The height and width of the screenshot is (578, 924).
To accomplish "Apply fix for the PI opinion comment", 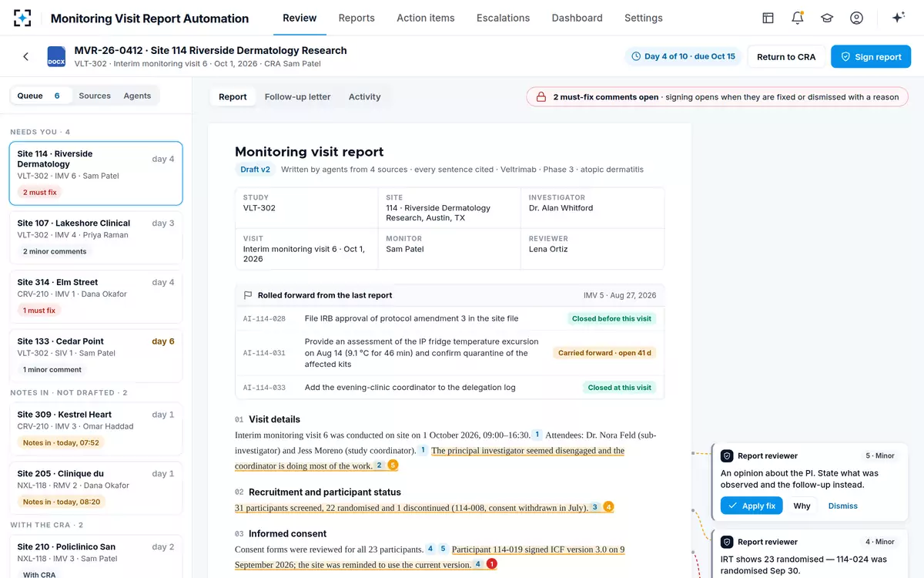I will 752,506.
